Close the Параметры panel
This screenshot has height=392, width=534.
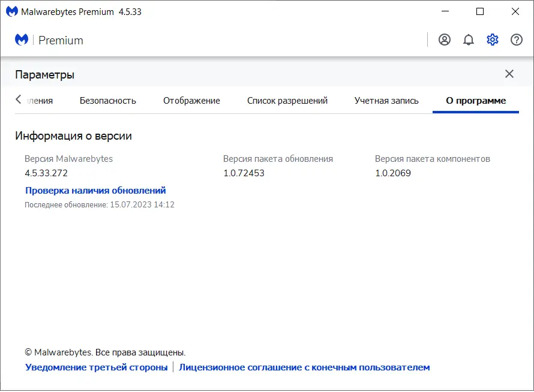pos(509,74)
